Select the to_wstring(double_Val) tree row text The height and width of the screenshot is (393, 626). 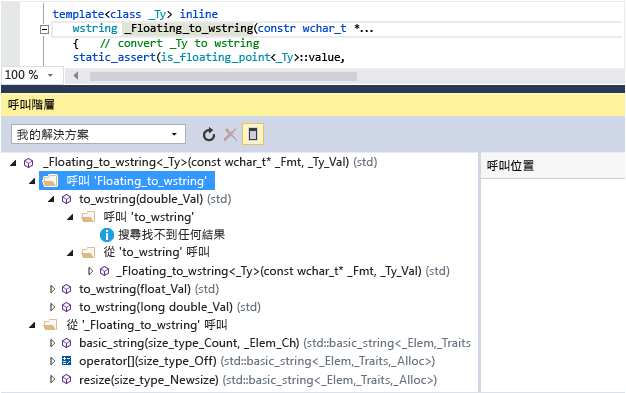pyautogui.click(x=155, y=199)
